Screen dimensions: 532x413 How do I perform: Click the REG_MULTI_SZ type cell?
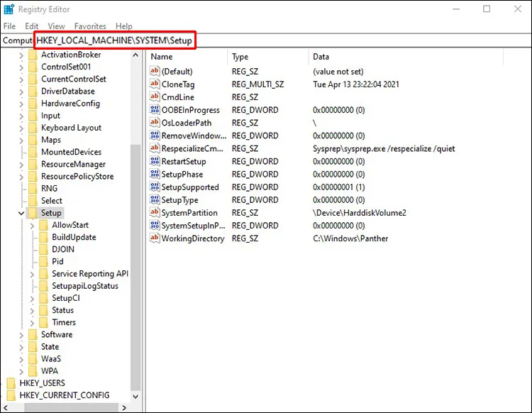pyautogui.click(x=258, y=84)
